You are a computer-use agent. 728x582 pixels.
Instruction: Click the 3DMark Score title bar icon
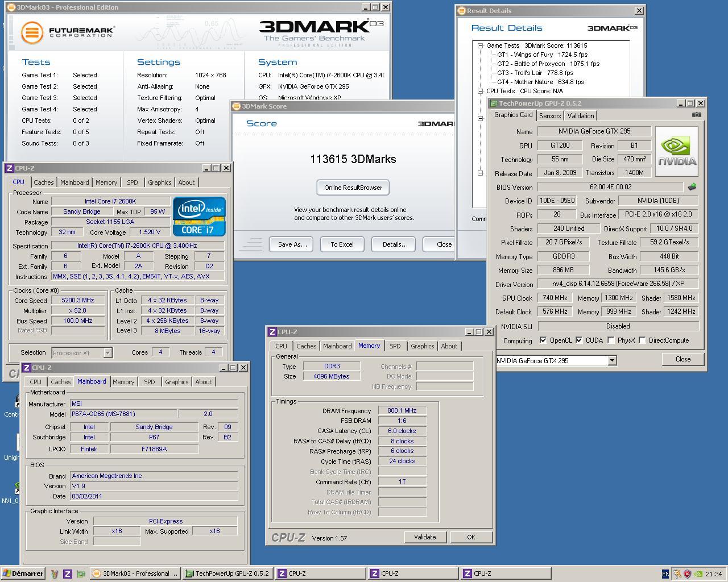237,106
